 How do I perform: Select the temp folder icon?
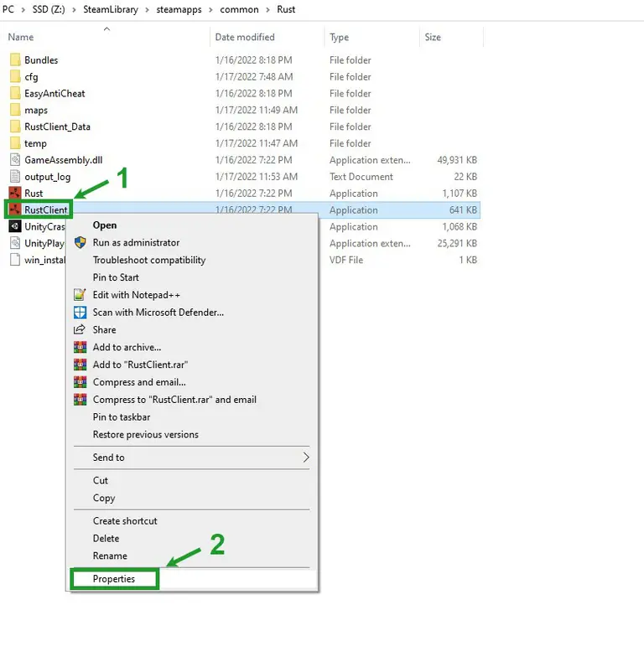point(15,143)
